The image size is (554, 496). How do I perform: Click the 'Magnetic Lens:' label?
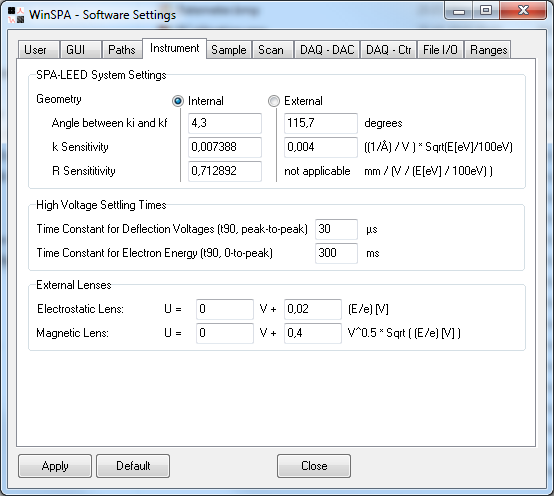tap(72, 333)
